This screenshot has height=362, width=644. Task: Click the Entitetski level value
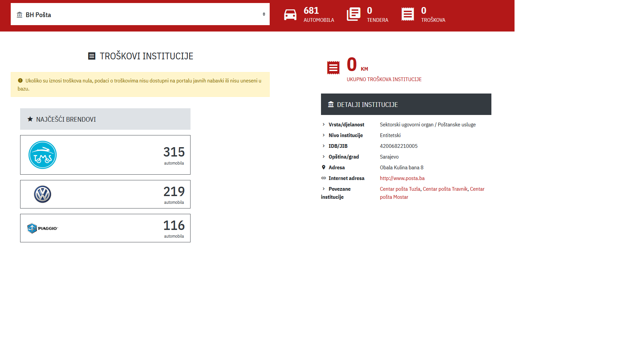coord(390,135)
